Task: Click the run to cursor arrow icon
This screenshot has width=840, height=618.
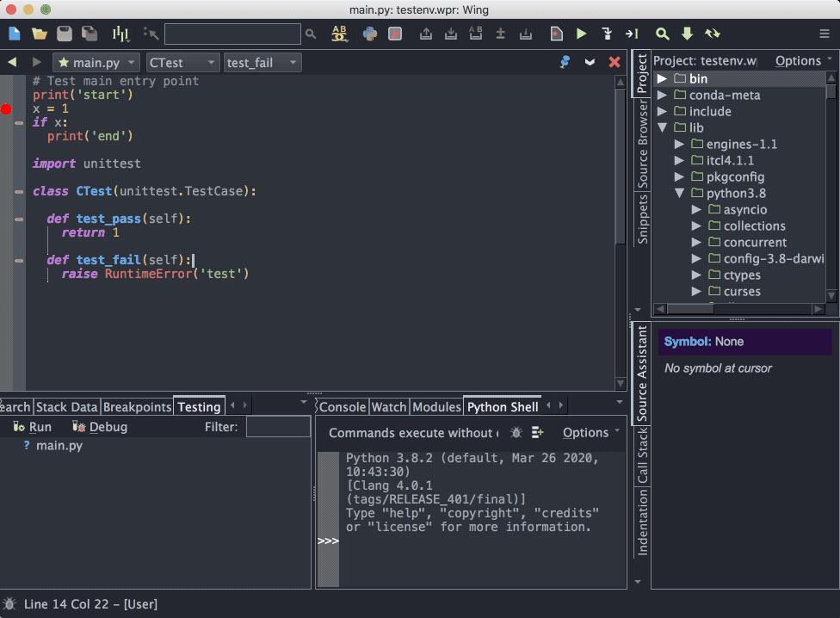Action: coord(632,34)
